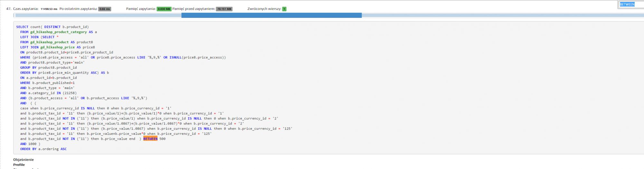The image size is (644, 169).
Task: Click the 'WHERE b.product_published=1' line
Action: pyautogui.click(x=47, y=83)
